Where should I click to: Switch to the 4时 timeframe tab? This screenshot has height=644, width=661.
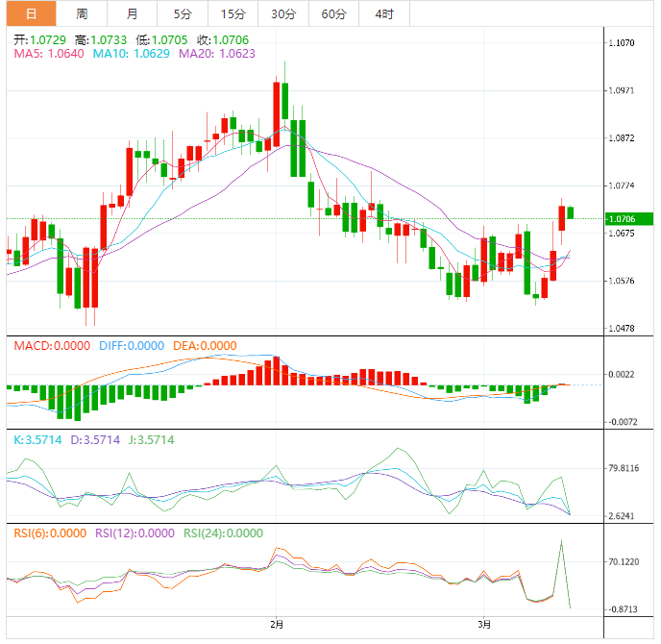click(383, 13)
